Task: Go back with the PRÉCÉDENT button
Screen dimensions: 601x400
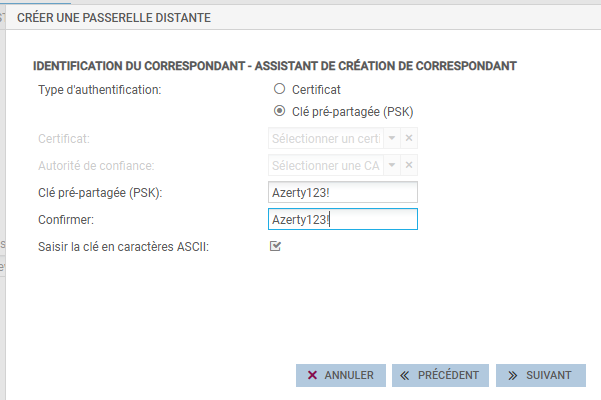Action: point(440,375)
